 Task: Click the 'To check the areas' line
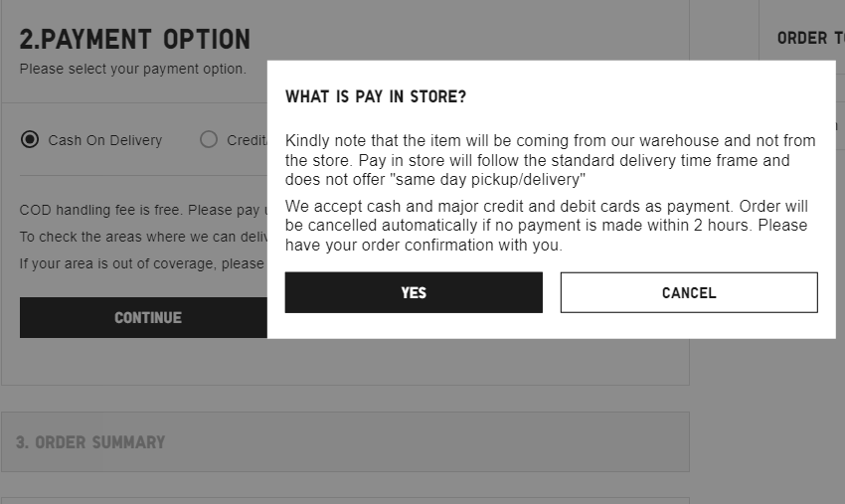pyautogui.click(x=141, y=237)
